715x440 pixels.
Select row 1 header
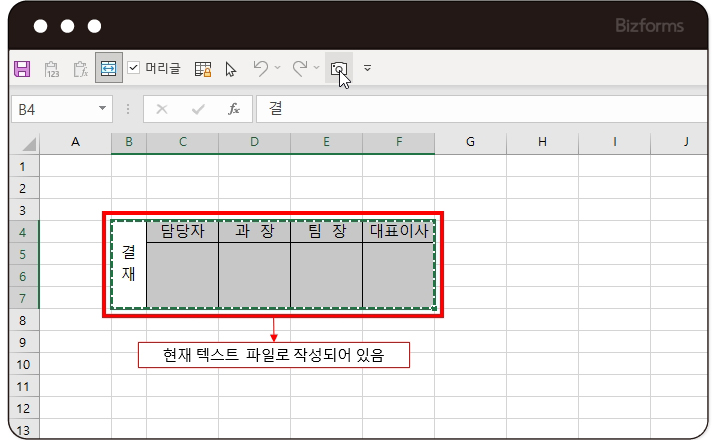coord(23,166)
